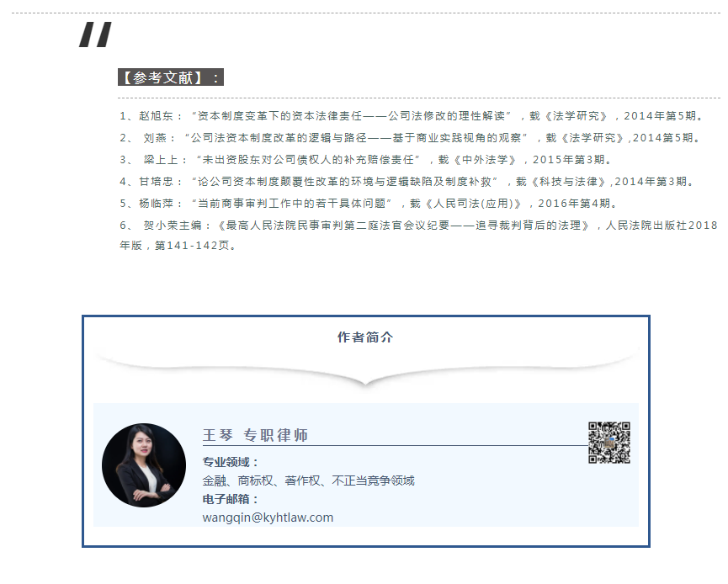Image resolution: width=728 pixels, height=584 pixels.
Task: Click the email wangqin@kyhtlaw.com
Action: 268,518
